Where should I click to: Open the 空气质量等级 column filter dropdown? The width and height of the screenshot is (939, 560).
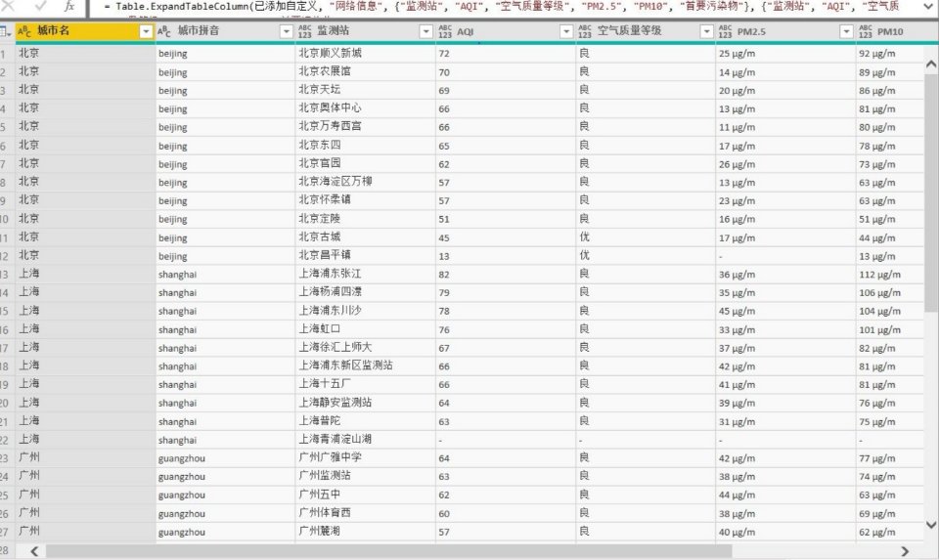click(706, 31)
